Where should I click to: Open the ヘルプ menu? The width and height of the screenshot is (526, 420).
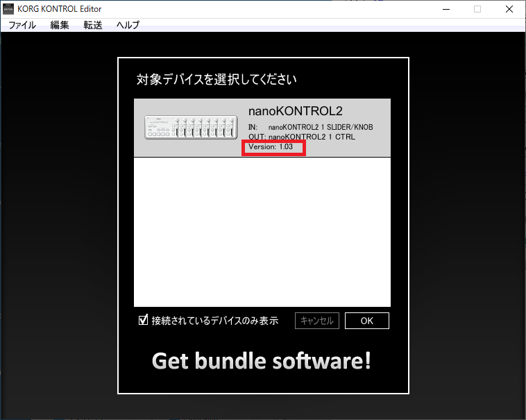[x=128, y=25]
